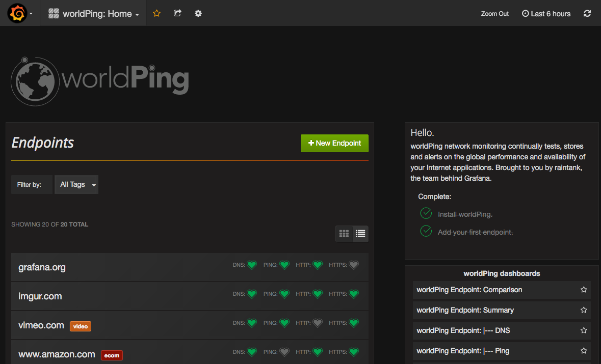Click the ecom tag on www.amazon.com
The width and height of the screenshot is (601, 364).
click(x=112, y=355)
